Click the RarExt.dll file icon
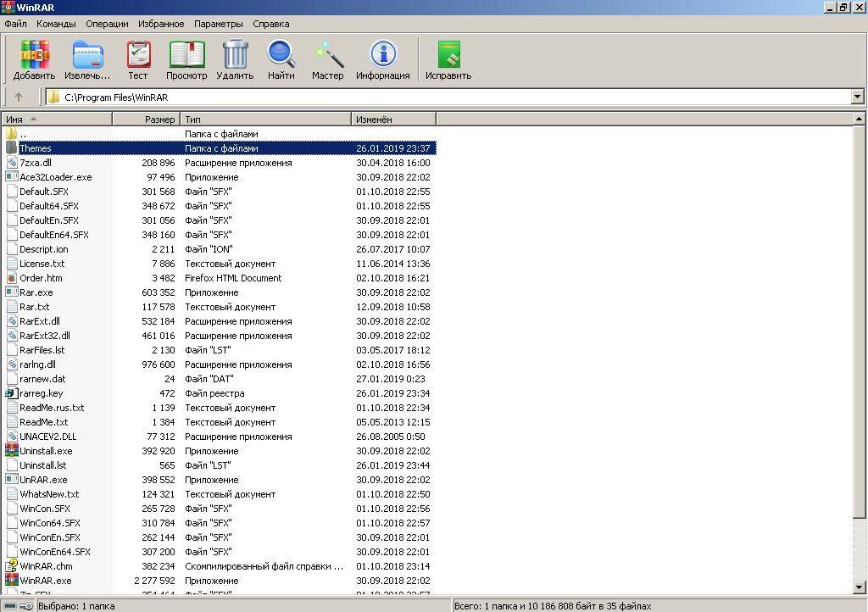Screen dimensions: 868x612 pyautogui.click(x=12, y=321)
